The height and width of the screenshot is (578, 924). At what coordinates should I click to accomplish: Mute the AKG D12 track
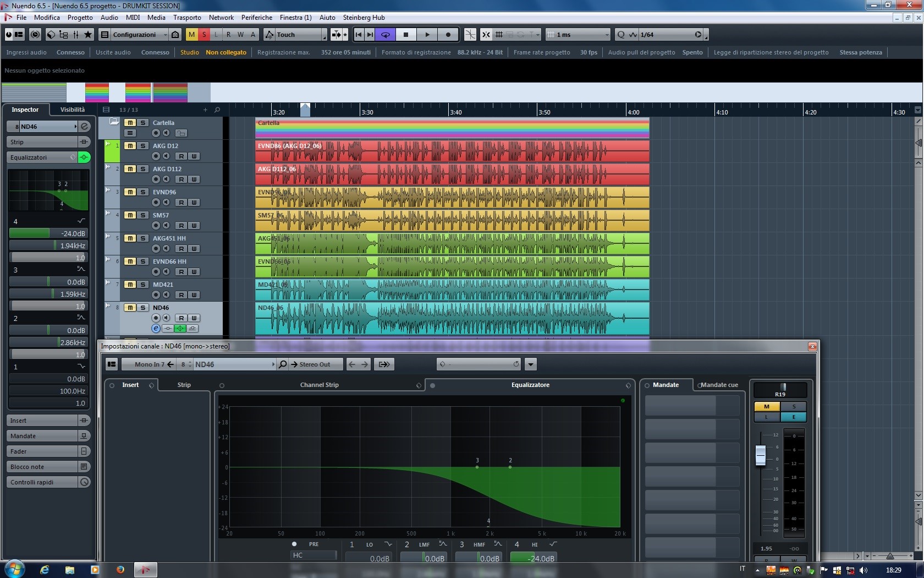click(x=130, y=146)
